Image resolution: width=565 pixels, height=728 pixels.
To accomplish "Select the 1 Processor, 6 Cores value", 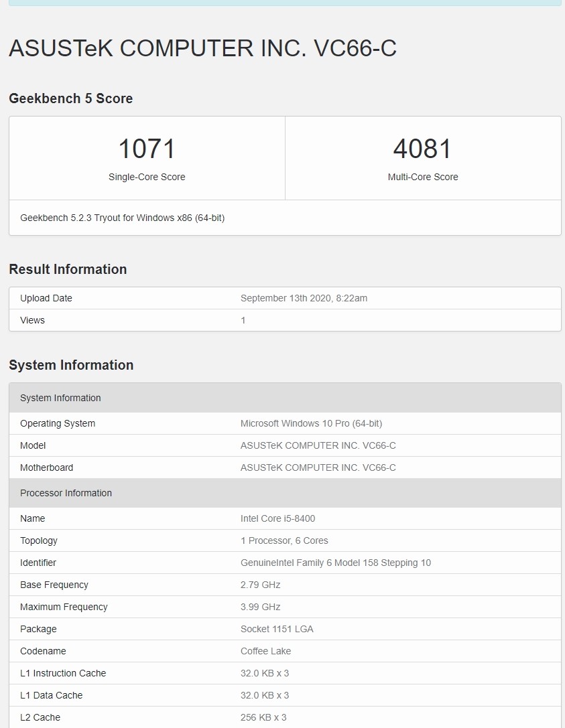I will coord(284,541).
